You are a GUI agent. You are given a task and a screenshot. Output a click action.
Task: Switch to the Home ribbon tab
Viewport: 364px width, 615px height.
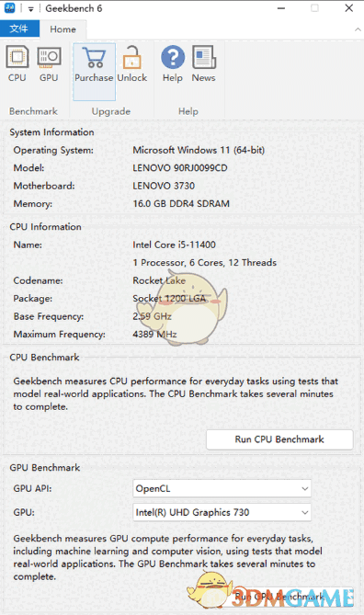(63, 29)
